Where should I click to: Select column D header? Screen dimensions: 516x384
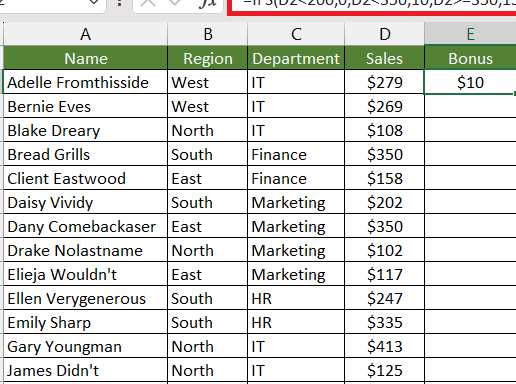click(385, 34)
